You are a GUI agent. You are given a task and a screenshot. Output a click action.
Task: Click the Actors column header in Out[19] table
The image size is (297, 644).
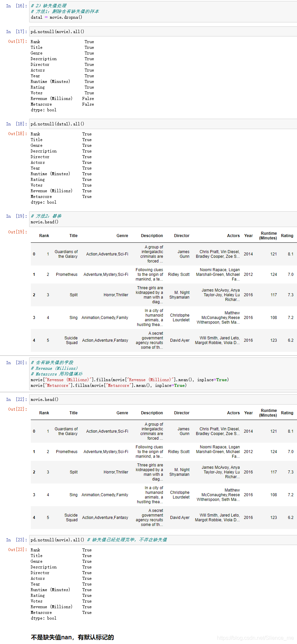(233, 236)
